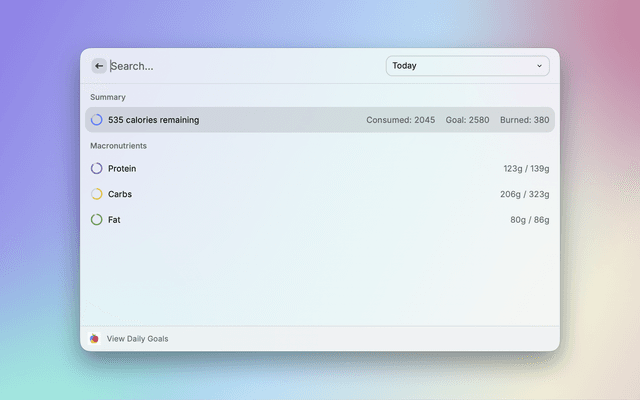Image resolution: width=640 pixels, height=400 pixels.
Task: Click the chevron on the Today dropdown
Action: click(x=539, y=66)
